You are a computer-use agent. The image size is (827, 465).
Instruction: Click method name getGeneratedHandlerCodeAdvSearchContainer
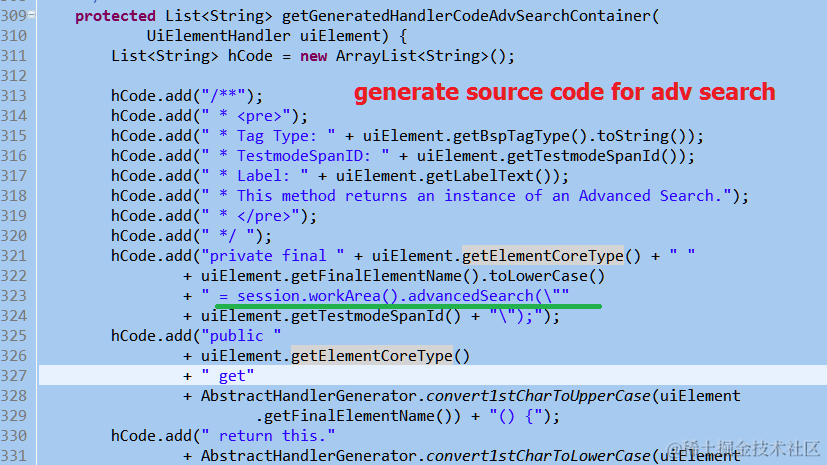(466, 16)
